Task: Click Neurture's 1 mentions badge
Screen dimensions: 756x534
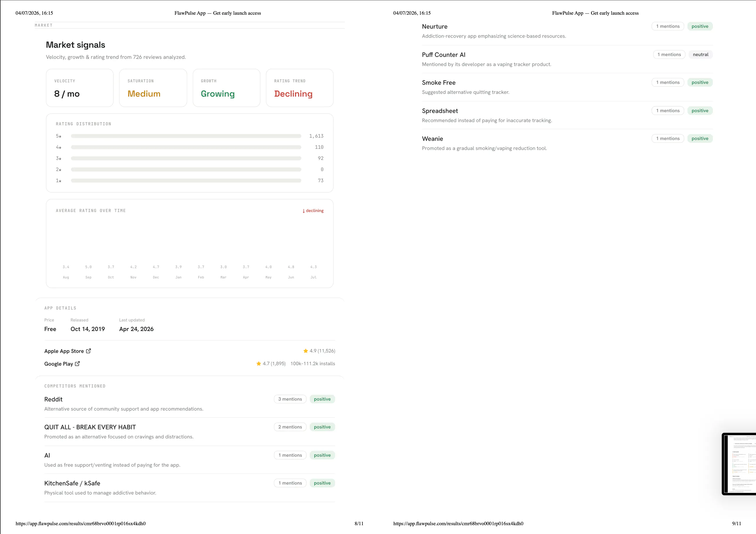Action: [668, 26]
